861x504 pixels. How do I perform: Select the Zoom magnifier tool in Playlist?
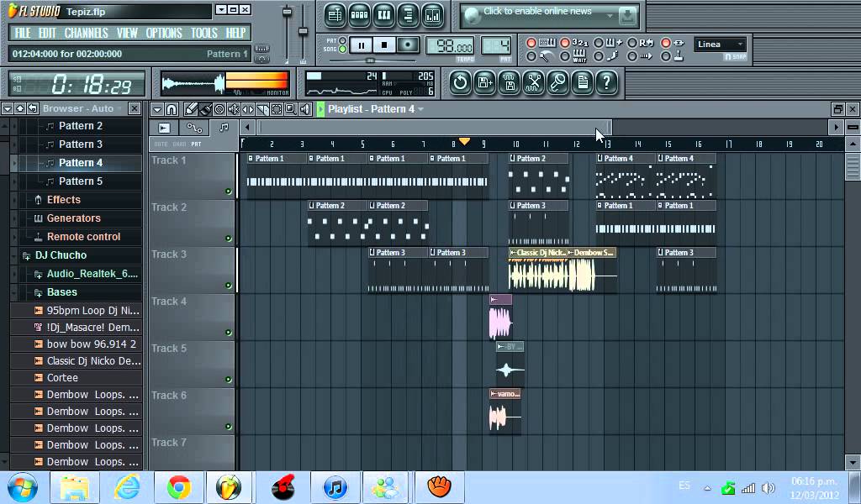pos(291,109)
